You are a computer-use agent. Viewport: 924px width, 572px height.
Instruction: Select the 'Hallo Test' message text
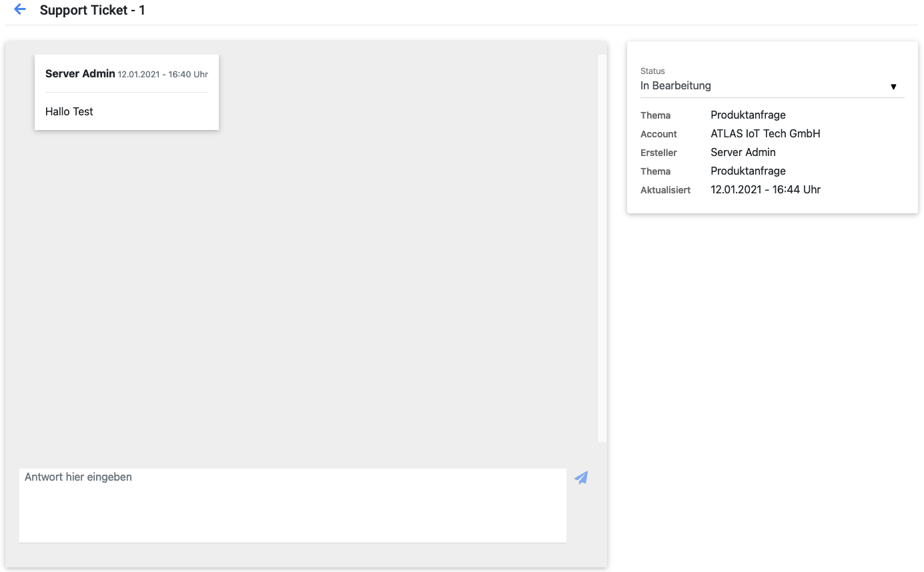(69, 112)
